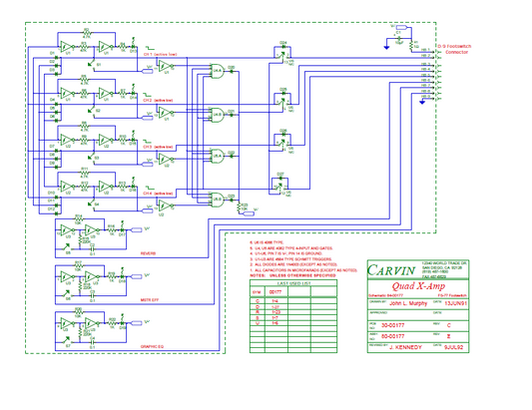Image resolution: width=532 pixels, height=410 pixels.
Task: Select the Schematic 84-00177 label
Action: click(x=385, y=295)
